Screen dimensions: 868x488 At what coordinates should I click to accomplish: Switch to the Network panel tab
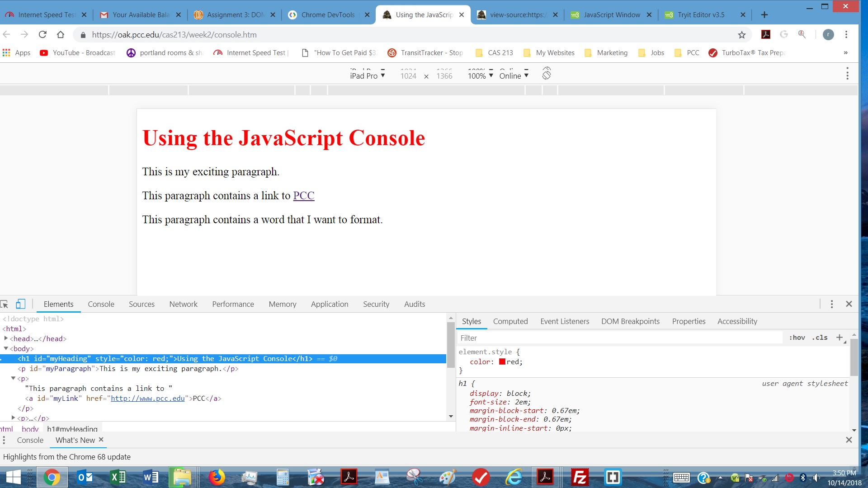tap(183, 304)
